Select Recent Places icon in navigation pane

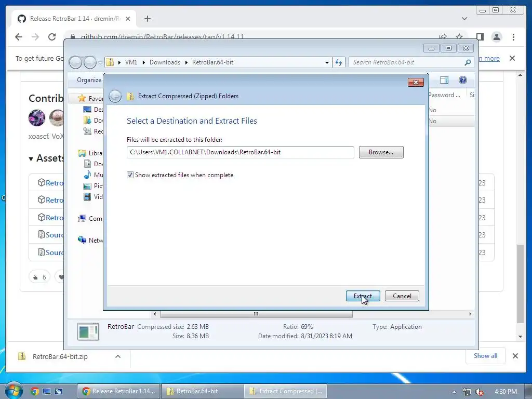click(87, 131)
